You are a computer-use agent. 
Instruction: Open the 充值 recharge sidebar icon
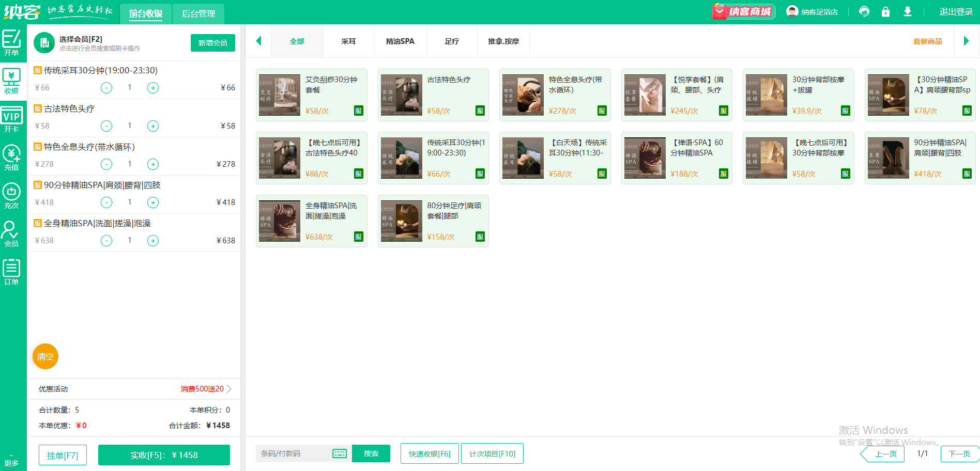pos(11,158)
